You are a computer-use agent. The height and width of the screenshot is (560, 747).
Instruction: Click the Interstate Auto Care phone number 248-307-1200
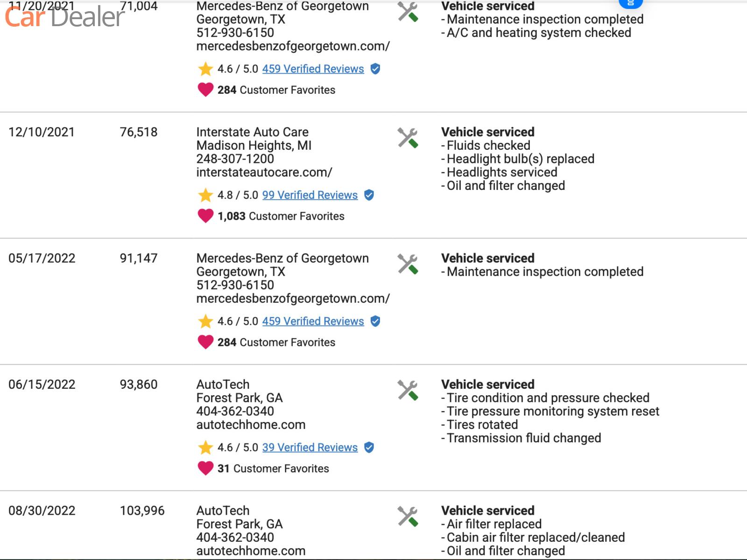235,159
